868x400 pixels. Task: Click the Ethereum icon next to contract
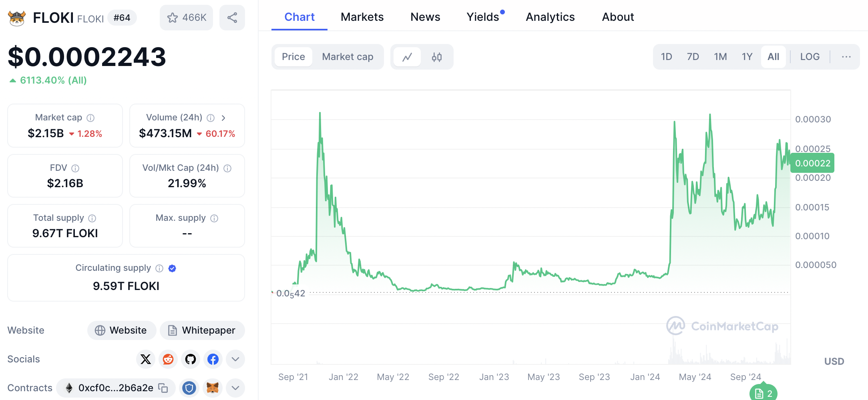[69, 388]
